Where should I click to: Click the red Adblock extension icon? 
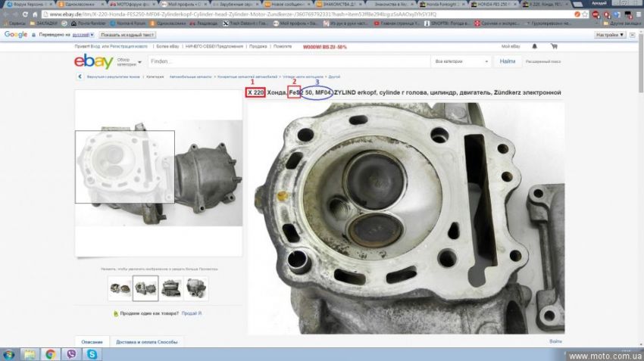point(596,15)
